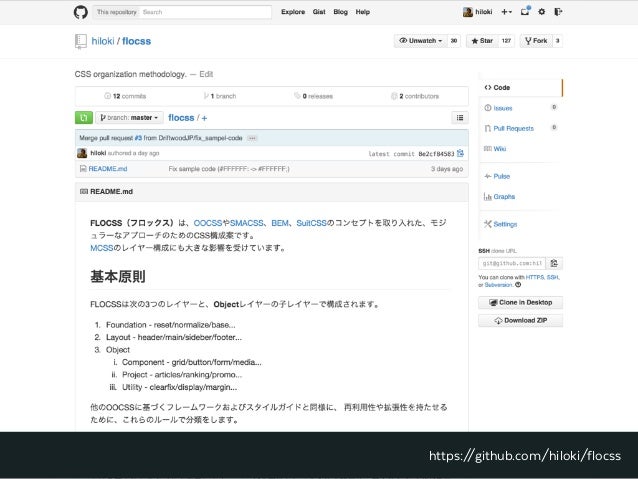Open the watchers count 30
This screenshot has height=479, width=638.
[454, 41]
